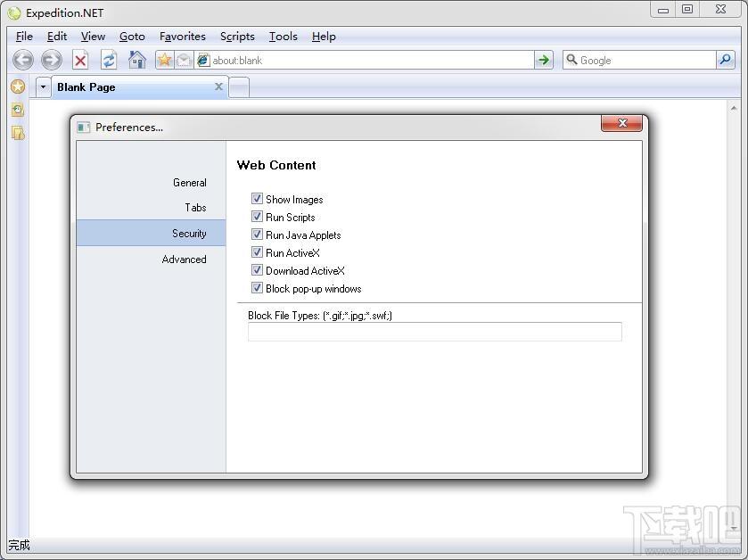Open the Goto menu
Viewport: 748px width, 560px height.
pos(132,37)
